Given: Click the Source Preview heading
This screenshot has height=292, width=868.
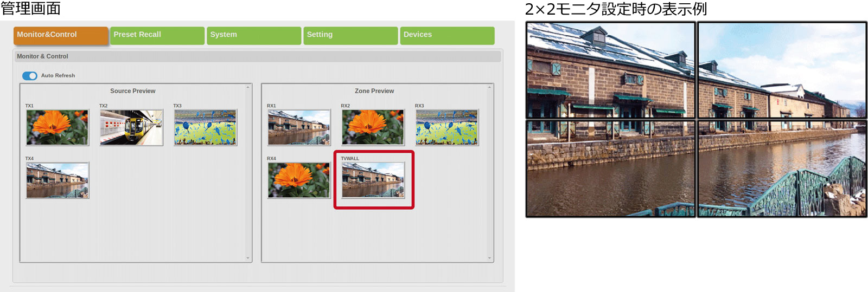Looking at the screenshot, I should click(x=133, y=91).
